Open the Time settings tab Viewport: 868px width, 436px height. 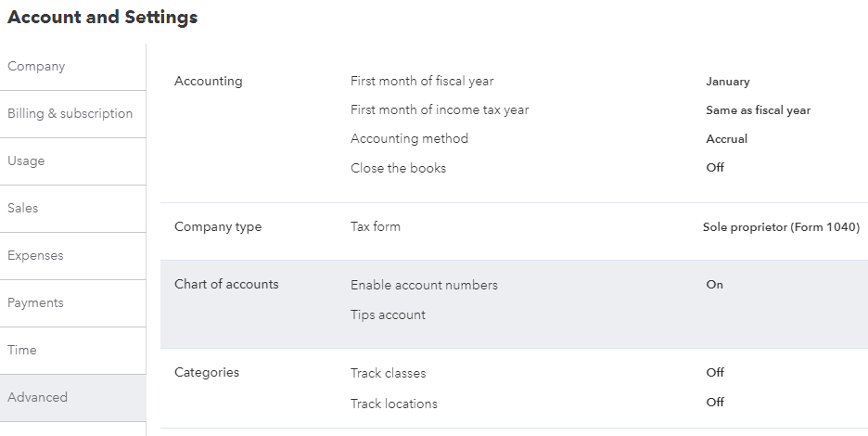coord(22,351)
